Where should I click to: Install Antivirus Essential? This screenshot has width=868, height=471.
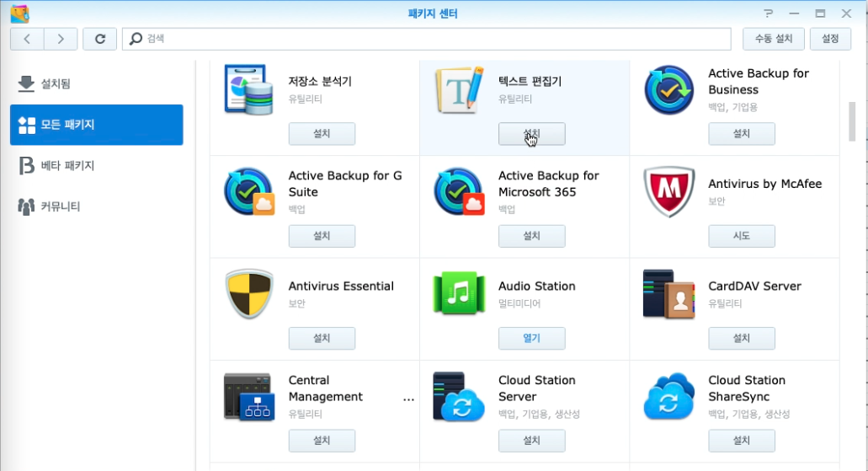322,338
